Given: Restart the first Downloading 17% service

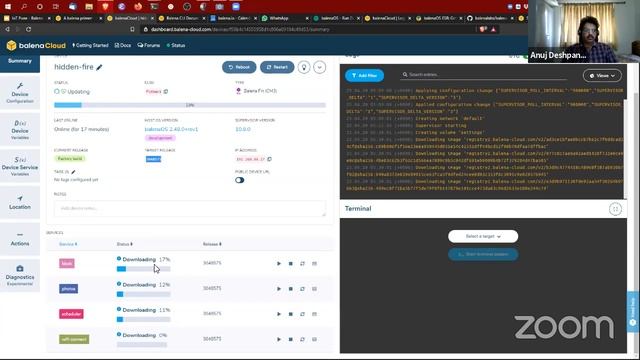Looking at the screenshot, I should pyautogui.click(x=302, y=264).
